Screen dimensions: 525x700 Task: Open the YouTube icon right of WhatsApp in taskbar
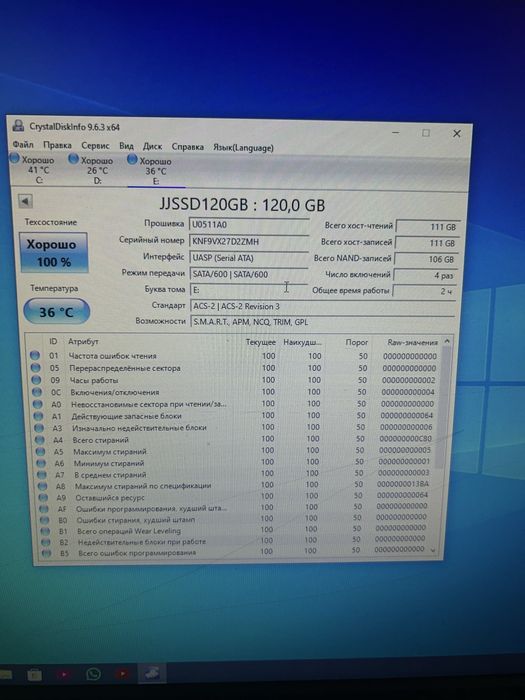pos(122,674)
